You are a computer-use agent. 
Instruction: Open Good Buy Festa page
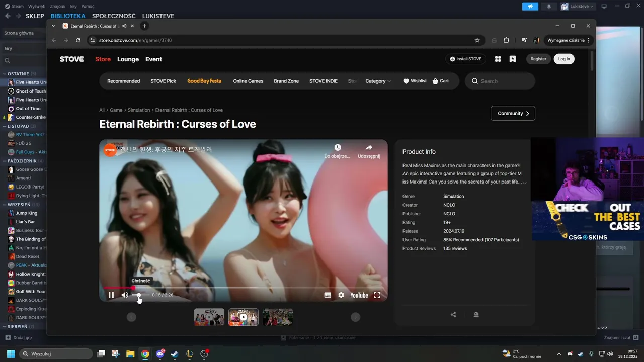[204, 81]
